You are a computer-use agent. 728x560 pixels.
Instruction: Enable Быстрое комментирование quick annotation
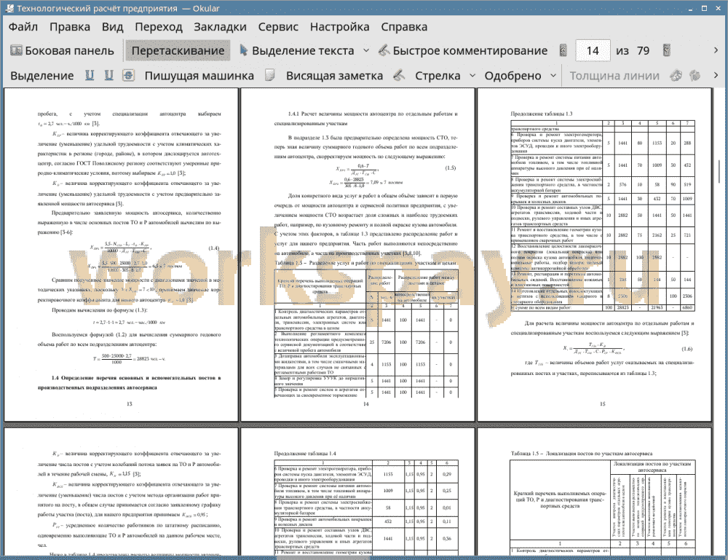(463, 51)
